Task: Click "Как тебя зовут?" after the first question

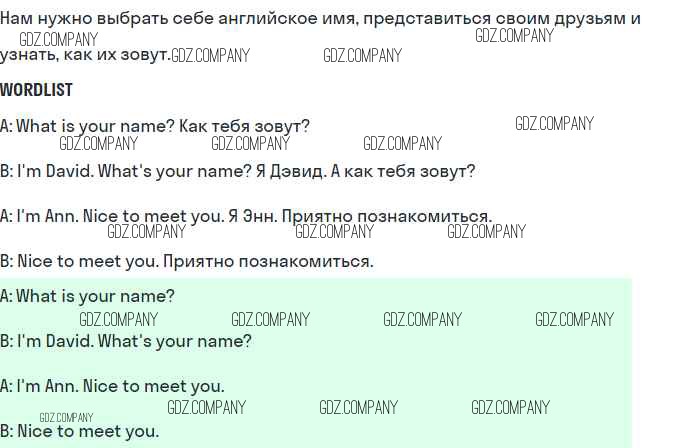Action: [x=244, y=126]
